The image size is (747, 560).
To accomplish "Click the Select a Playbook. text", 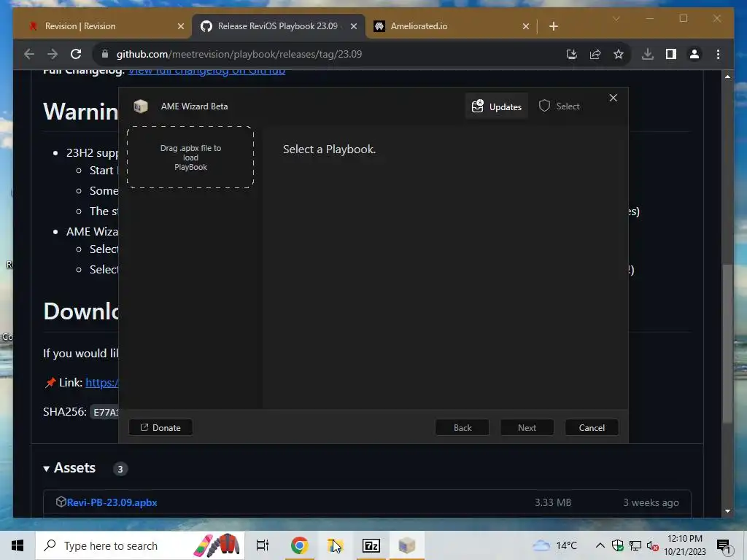I will click(x=329, y=149).
